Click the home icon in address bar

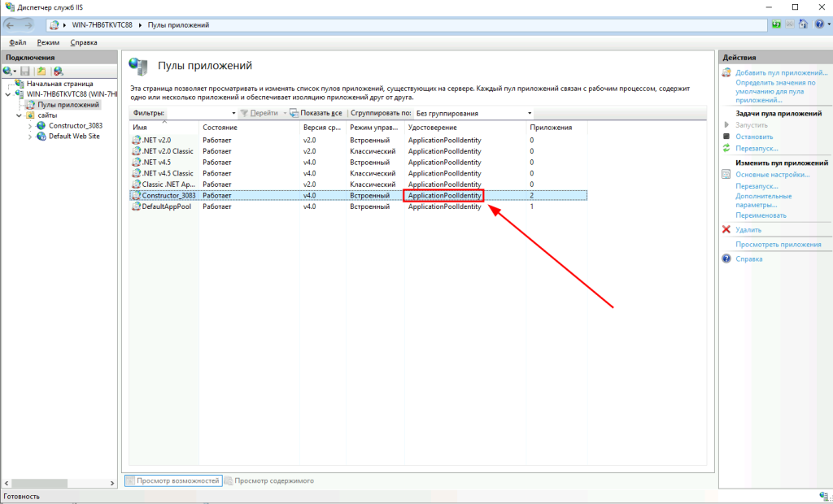[803, 24]
